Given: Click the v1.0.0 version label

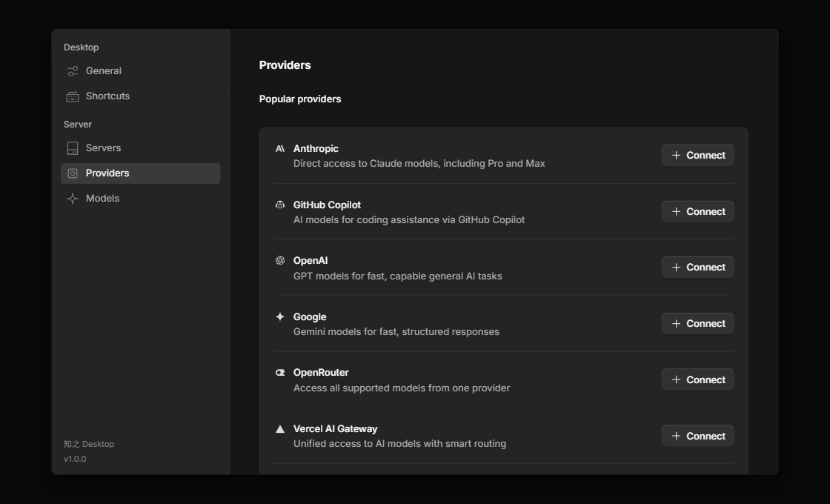Looking at the screenshot, I should pos(75,459).
